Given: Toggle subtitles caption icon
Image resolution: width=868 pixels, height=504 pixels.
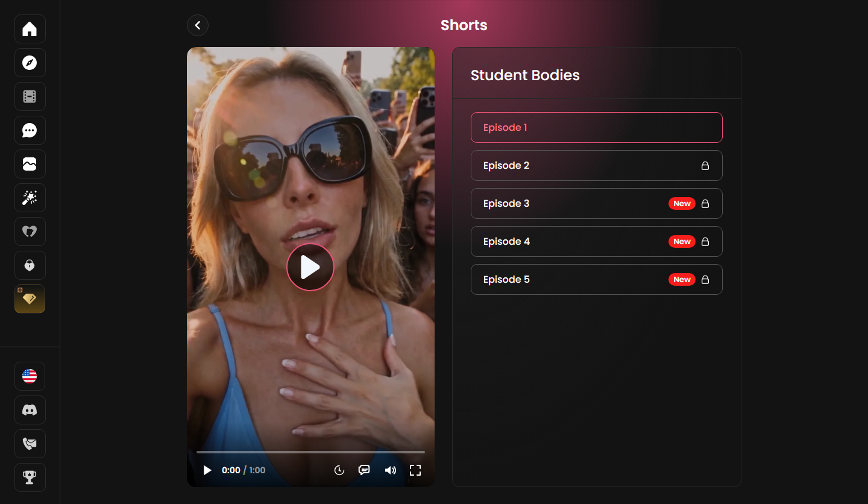Looking at the screenshot, I should [364, 470].
